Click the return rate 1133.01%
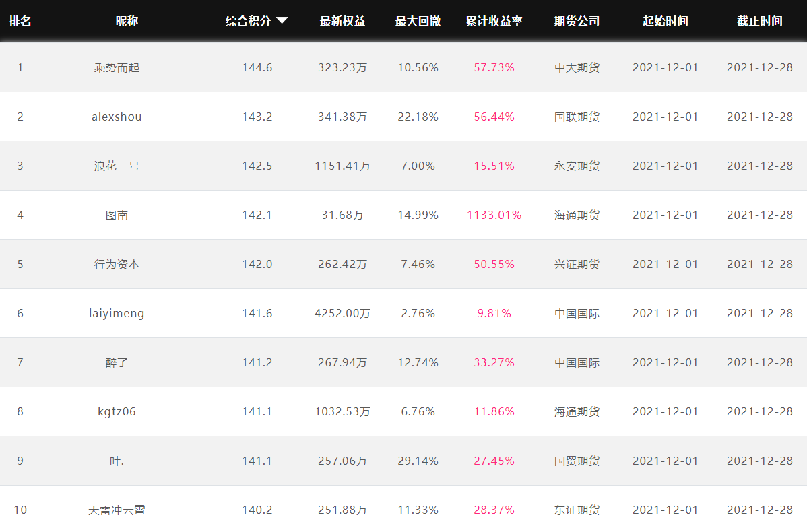The height and width of the screenshot is (532, 807). click(x=494, y=215)
